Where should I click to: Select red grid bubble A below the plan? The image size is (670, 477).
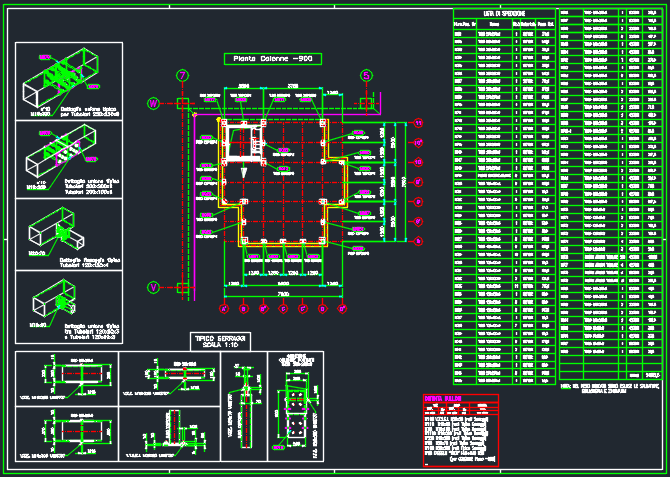(224, 309)
